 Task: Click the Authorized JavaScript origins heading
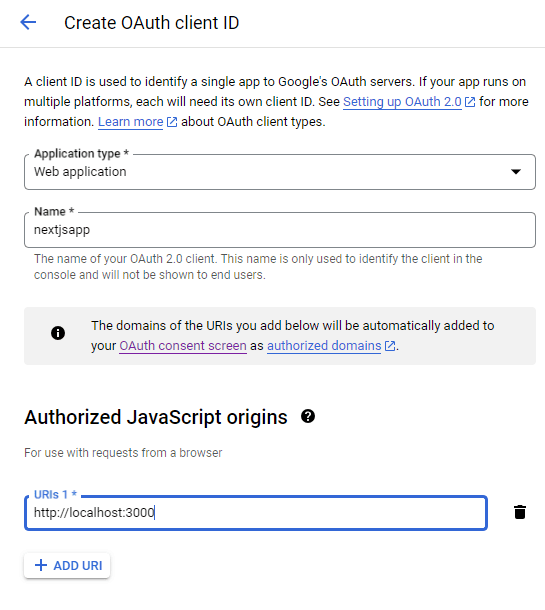tap(156, 417)
